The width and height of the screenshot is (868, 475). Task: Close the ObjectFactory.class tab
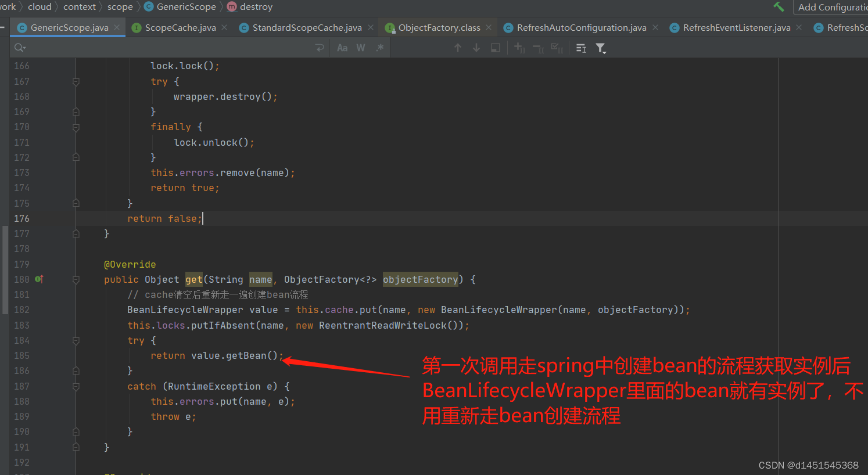point(489,27)
